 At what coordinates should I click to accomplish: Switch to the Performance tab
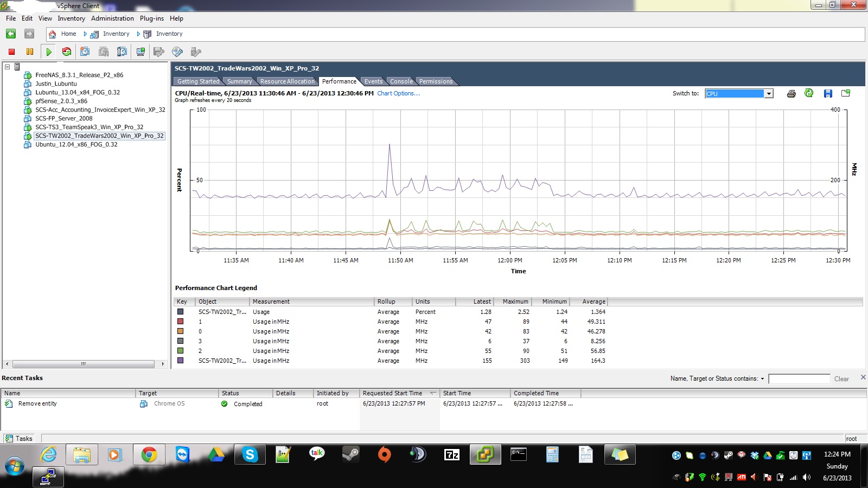pyautogui.click(x=339, y=81)
